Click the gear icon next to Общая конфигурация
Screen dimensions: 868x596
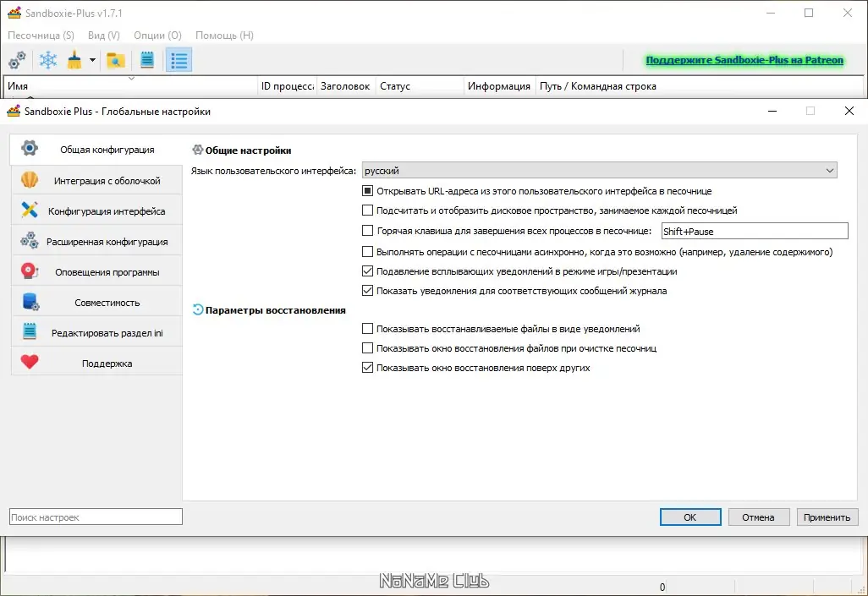tap(30, 148)
